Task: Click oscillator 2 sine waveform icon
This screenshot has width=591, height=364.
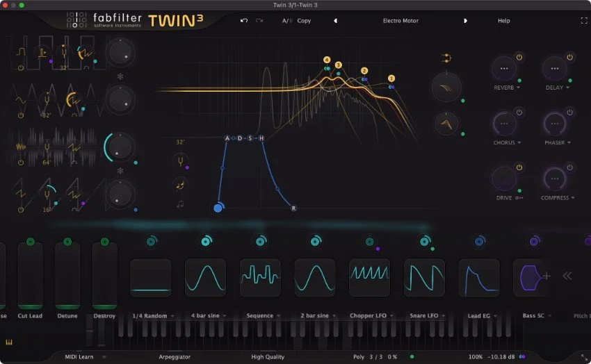Action: (x=20, y=100)
